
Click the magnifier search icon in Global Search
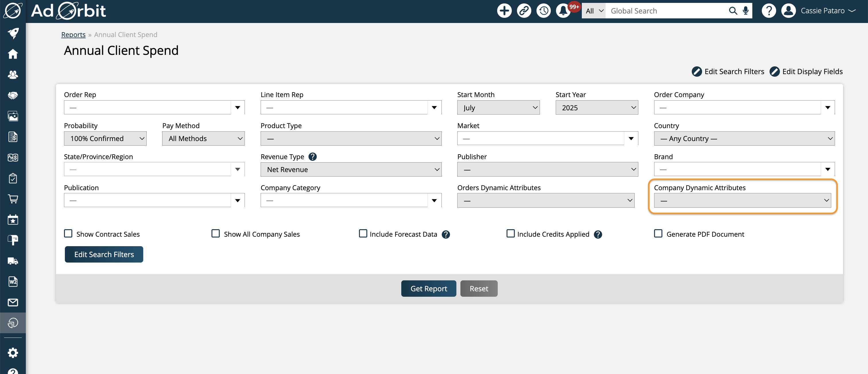733,11
